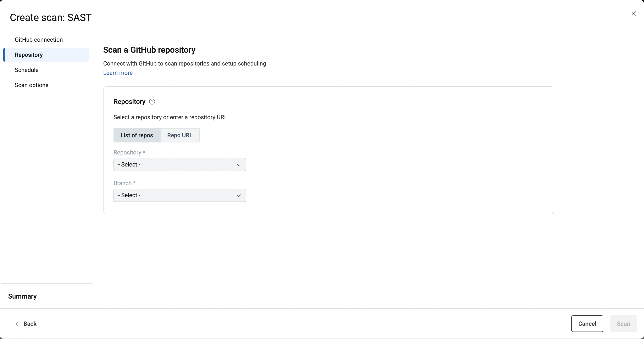Open the Repository select combo box

click(175, 164)
